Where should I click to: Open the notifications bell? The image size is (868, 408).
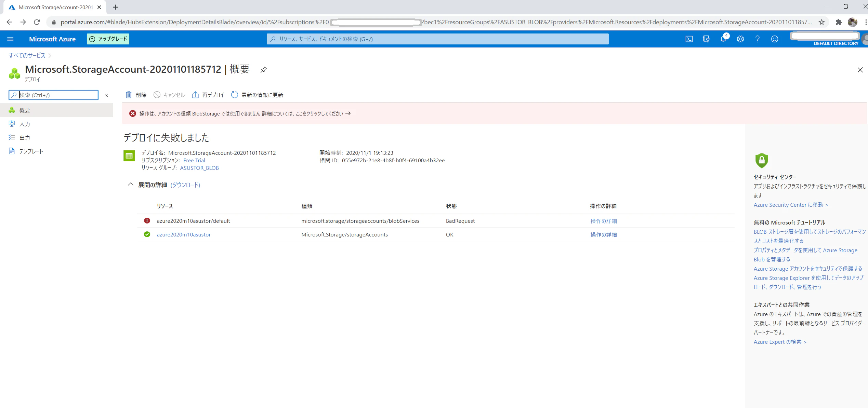pyautogui.click(x=723, y=39)
